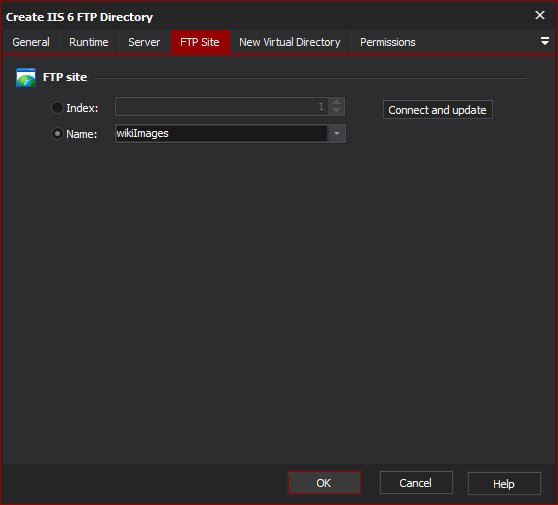
Task: Select the Name radio button
Action: click(x=57, y=133)
